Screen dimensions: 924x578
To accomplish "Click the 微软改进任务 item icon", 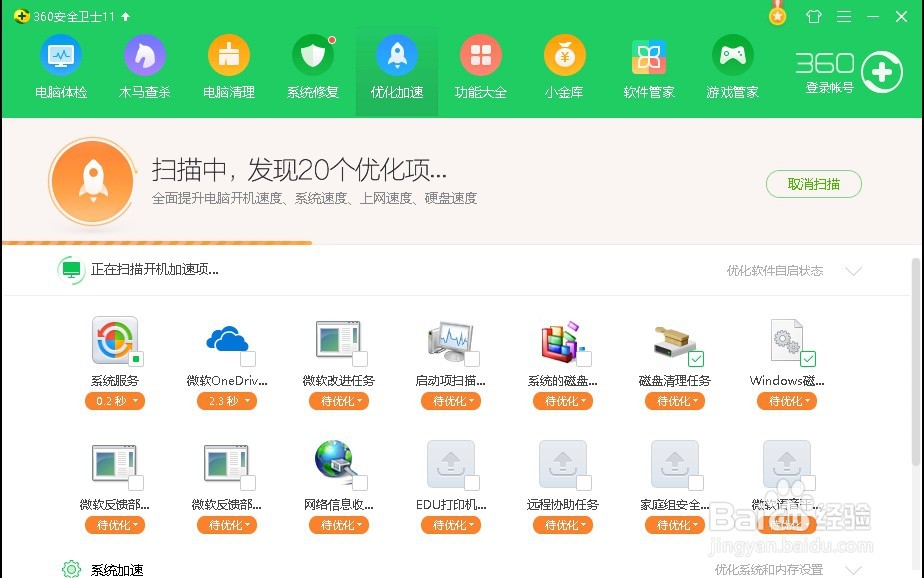I will tap(338, 339).
